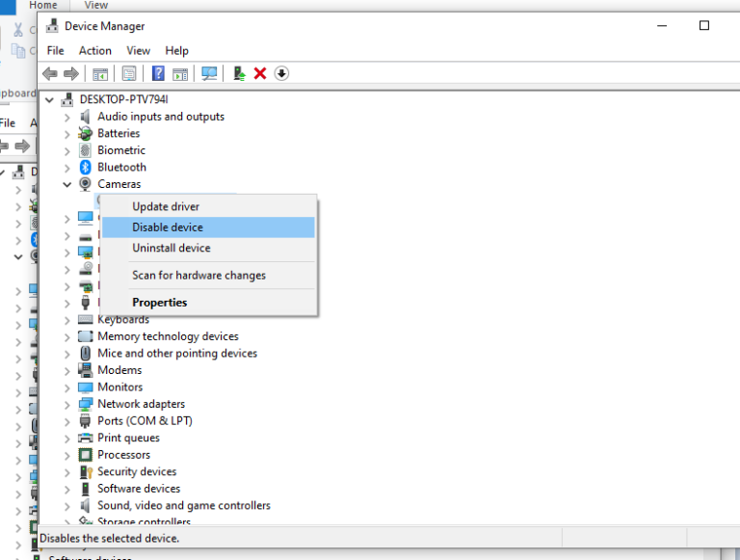
Task: Click the red X Uninstall device icon
Action: click(260, 73)
